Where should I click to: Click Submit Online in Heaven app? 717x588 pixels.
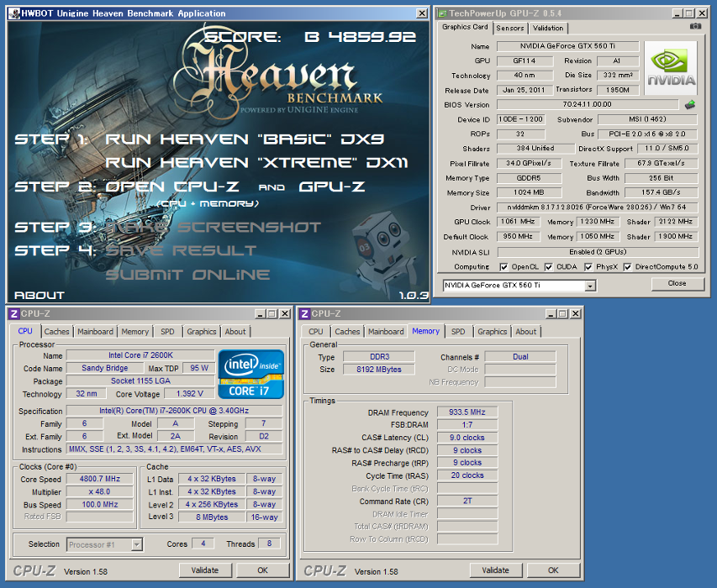[x=187, y=275]
